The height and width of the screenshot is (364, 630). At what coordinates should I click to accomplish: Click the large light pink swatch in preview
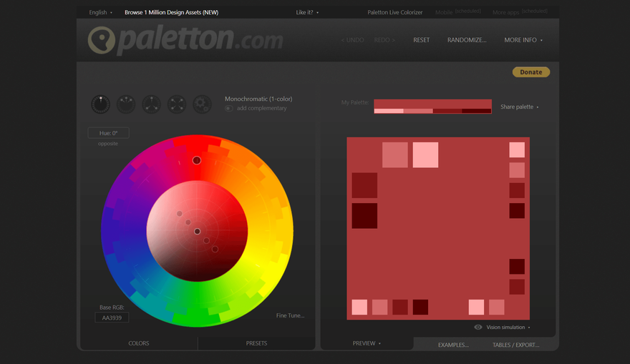(425, 155)
